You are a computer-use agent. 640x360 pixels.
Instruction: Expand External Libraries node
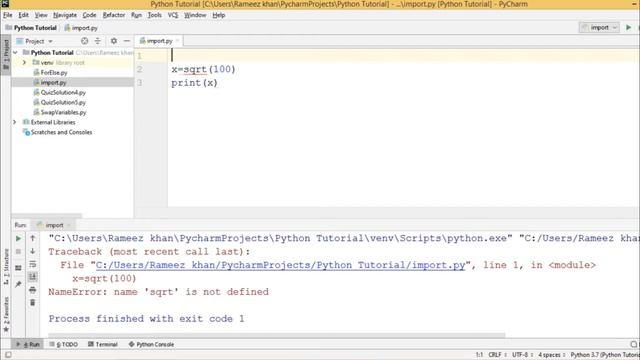[x=15, y=122]
